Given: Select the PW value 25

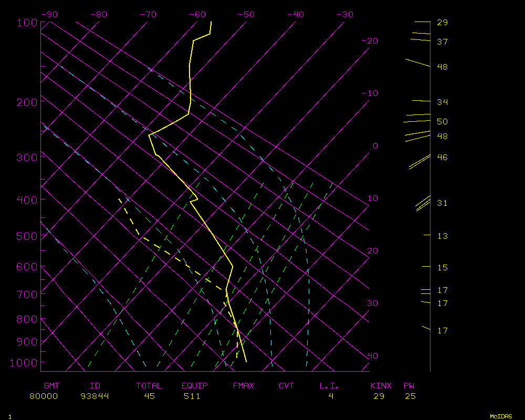Looking at the screenshot, I should coord(410,396).
